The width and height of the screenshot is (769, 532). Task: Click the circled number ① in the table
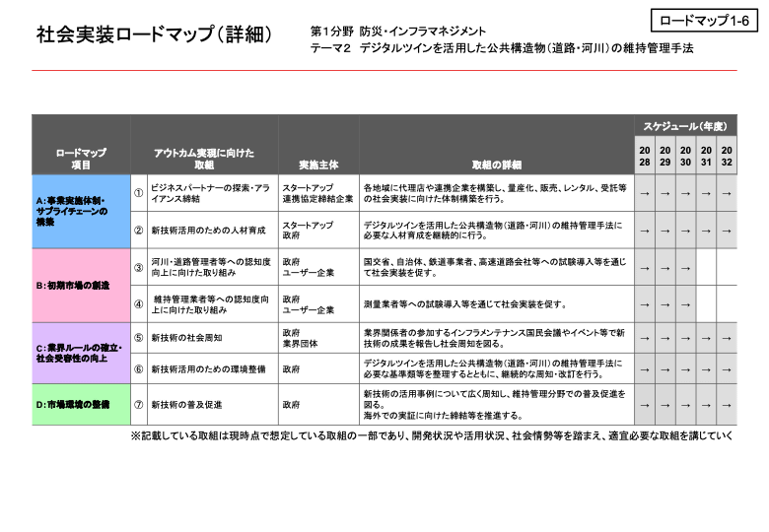[x=139, y=193]
